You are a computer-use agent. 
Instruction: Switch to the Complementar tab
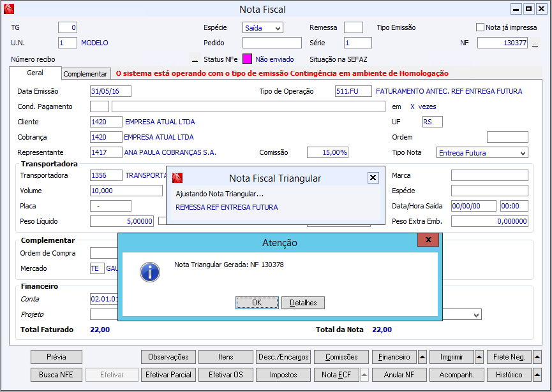coord(86,74)
